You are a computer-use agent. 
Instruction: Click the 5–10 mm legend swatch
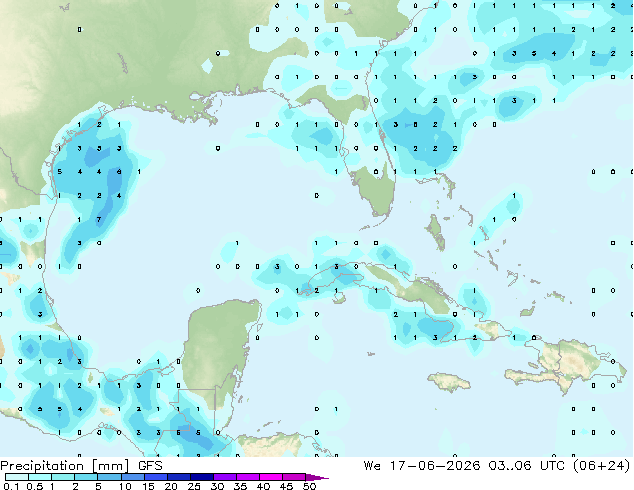pyautogui.click(x=109, y=477)
